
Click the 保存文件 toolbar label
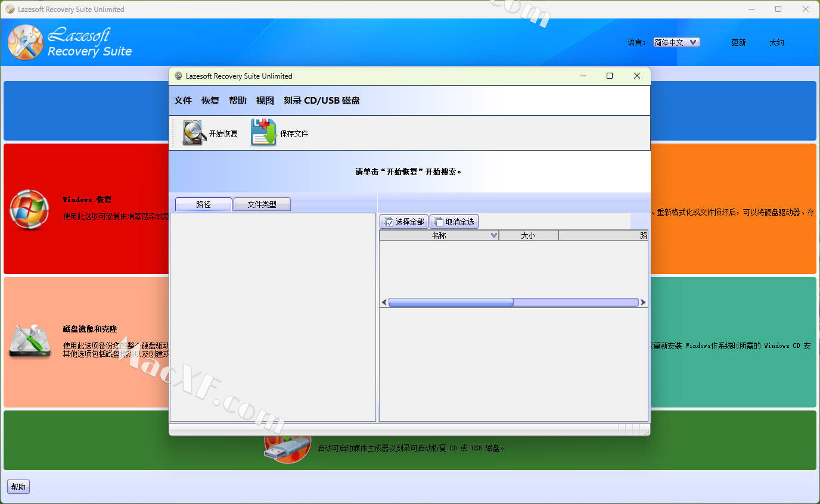pyautogui.click(x=294, y=133)
